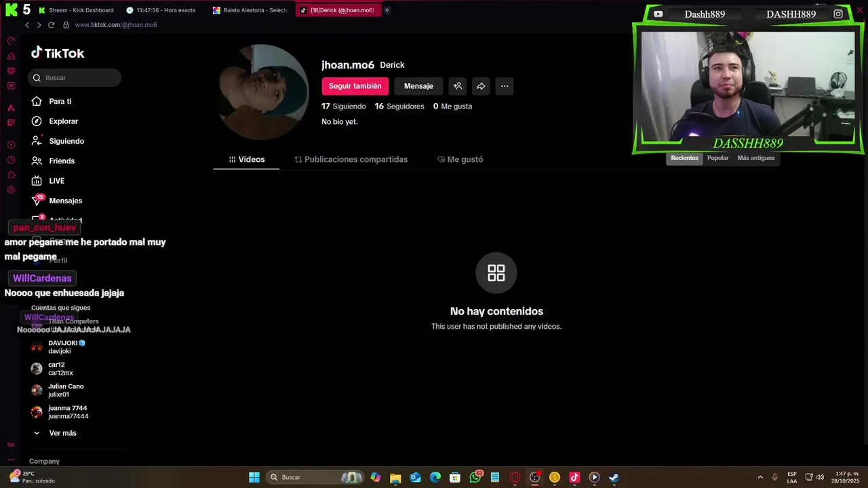This screenshot has height=488, width=868.
Task: Sort videos by Popular
Action: [717, 158]
